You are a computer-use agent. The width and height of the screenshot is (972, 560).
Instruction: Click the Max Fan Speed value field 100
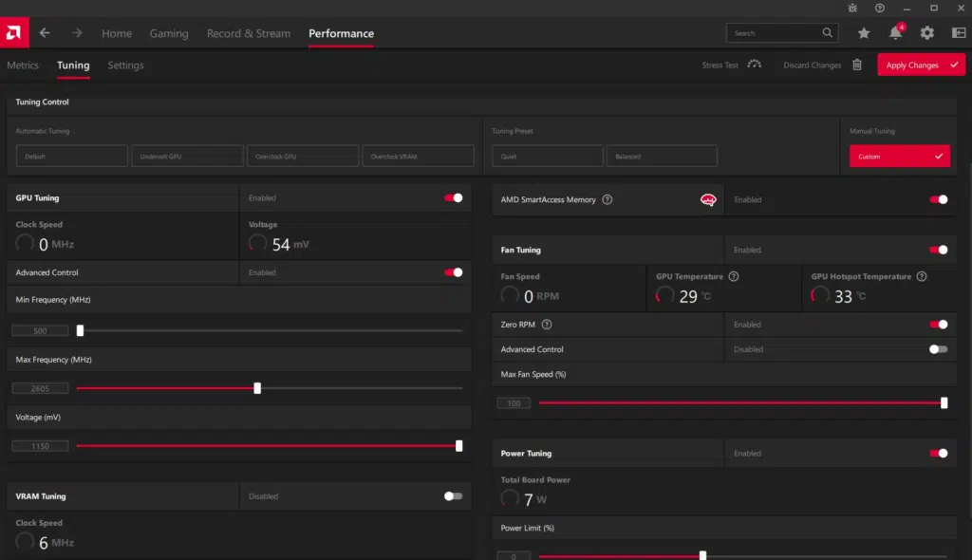[x=514, y=403]
